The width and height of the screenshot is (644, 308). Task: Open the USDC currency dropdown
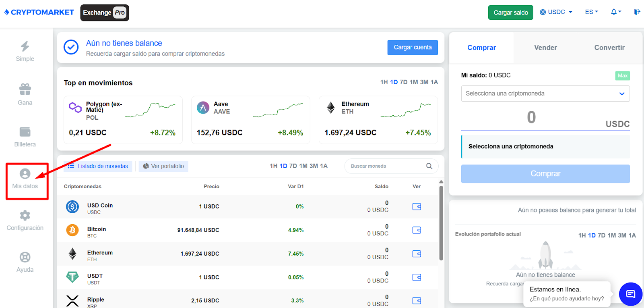click(x=556, y=12)
